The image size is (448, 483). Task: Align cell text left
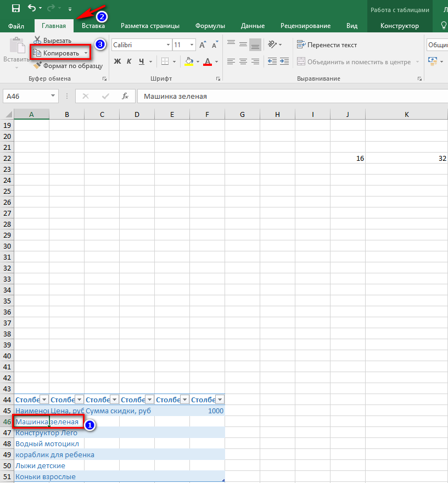pos(231,61)
